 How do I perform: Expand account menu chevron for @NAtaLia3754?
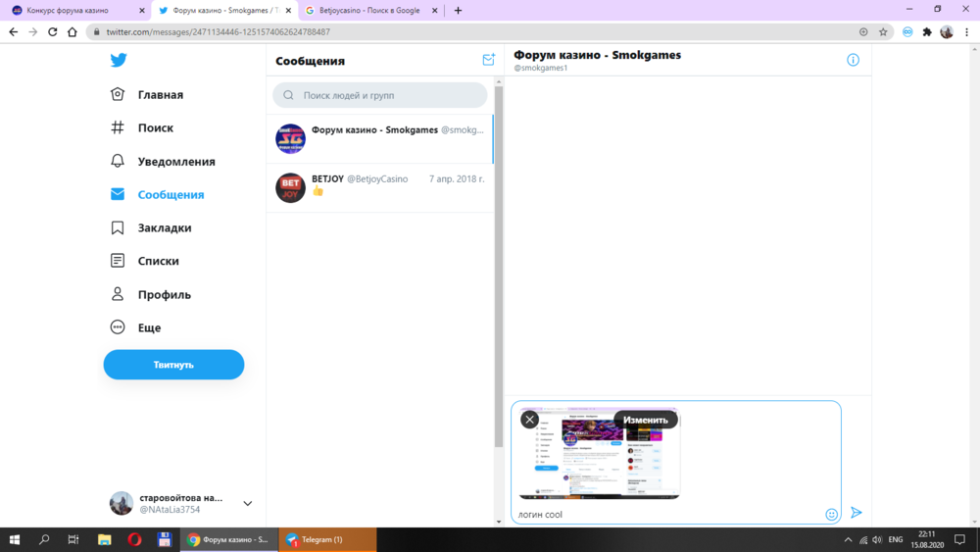248,503
